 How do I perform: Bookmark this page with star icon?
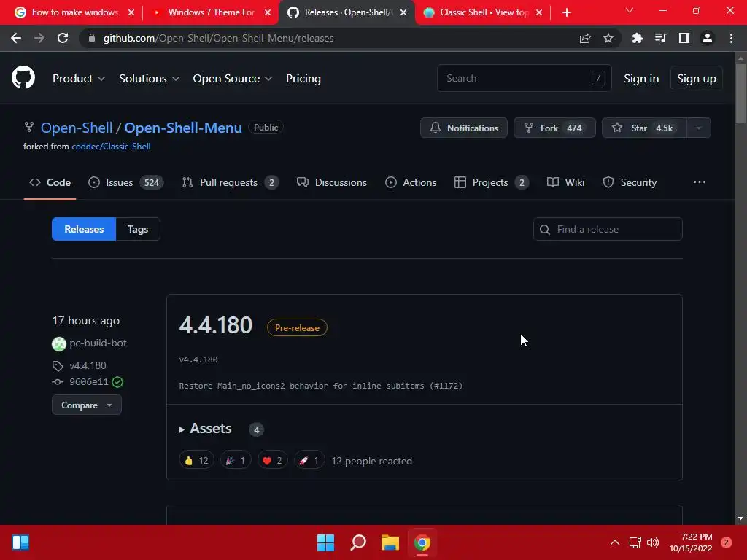click(x=608, y=38)
